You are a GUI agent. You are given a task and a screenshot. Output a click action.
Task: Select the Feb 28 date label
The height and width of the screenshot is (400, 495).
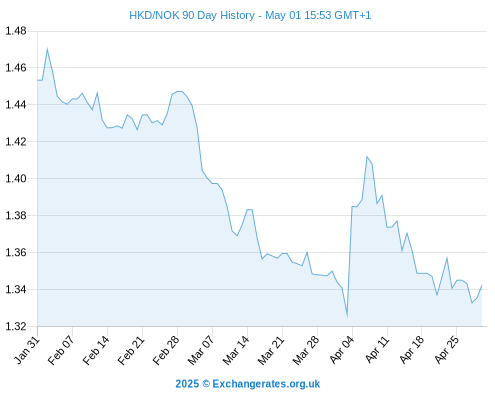166,350
